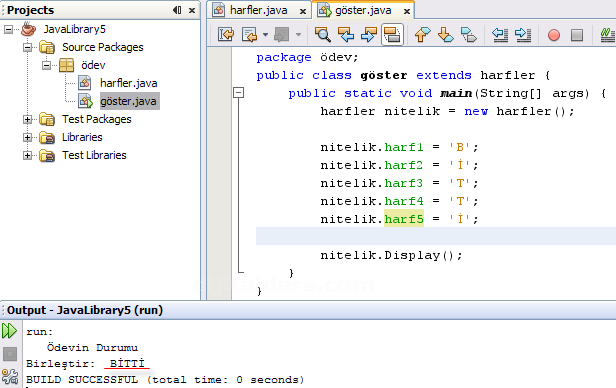
Task: Select Test Libraries folder
Action: pyautogui.click(x=94, y=156)
